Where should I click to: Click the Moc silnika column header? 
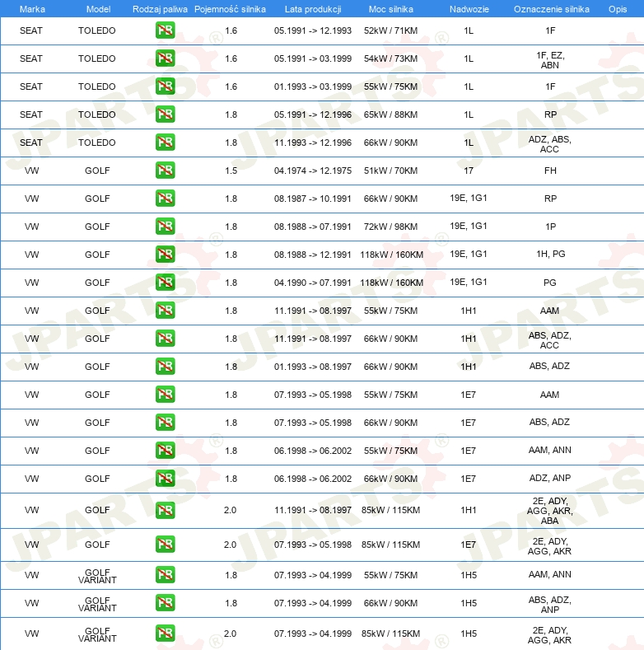[x=391, y=9]
